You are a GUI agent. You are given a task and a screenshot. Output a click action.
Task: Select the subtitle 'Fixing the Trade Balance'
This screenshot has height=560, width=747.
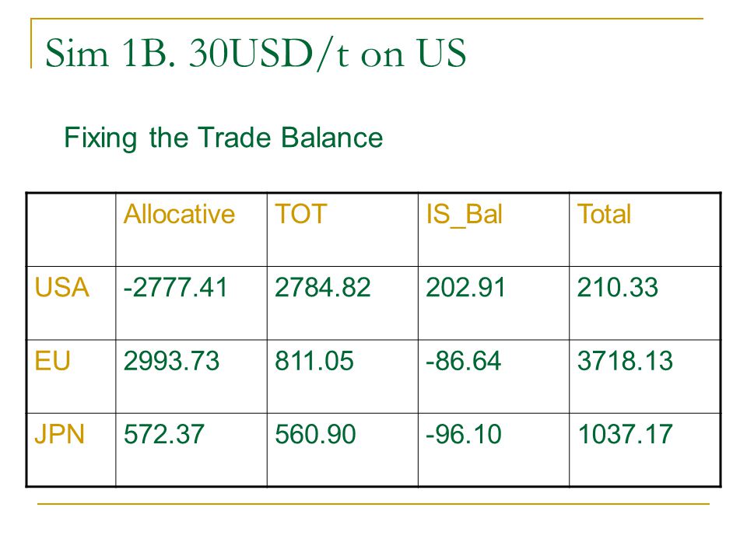click(x=223, y=138)
